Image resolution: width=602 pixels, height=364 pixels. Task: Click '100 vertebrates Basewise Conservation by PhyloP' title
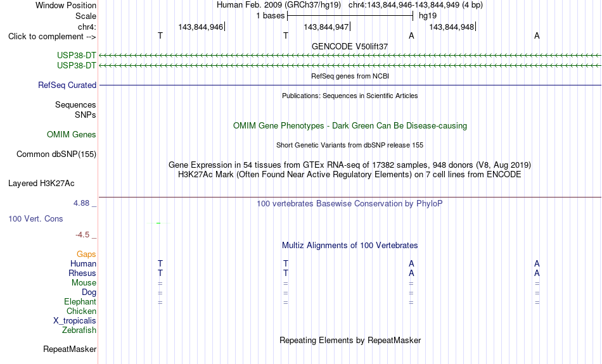coord(350,204)
